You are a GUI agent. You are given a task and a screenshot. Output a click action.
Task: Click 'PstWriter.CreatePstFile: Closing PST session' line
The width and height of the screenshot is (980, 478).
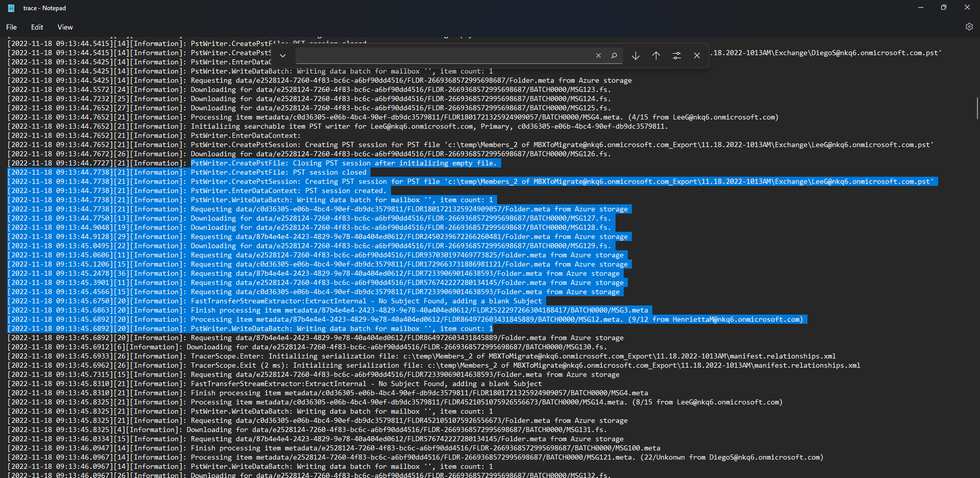[254, 163]
